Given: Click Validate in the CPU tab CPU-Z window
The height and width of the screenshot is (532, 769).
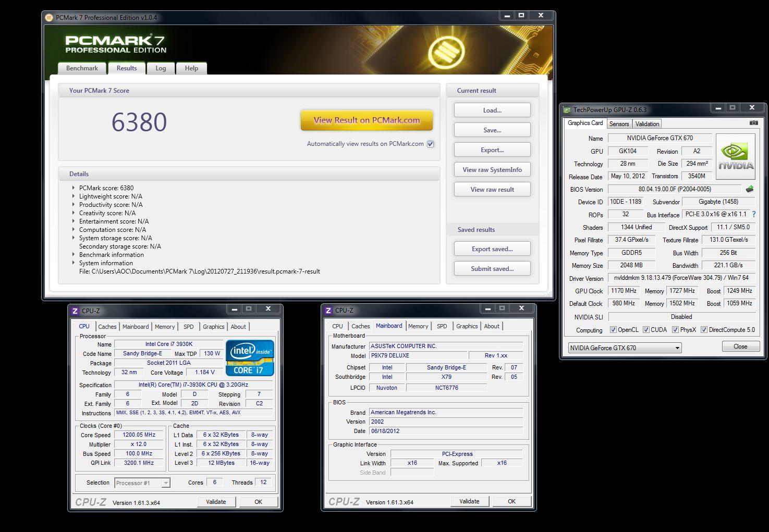Looking at the screenshot, I should pos(216,502).
